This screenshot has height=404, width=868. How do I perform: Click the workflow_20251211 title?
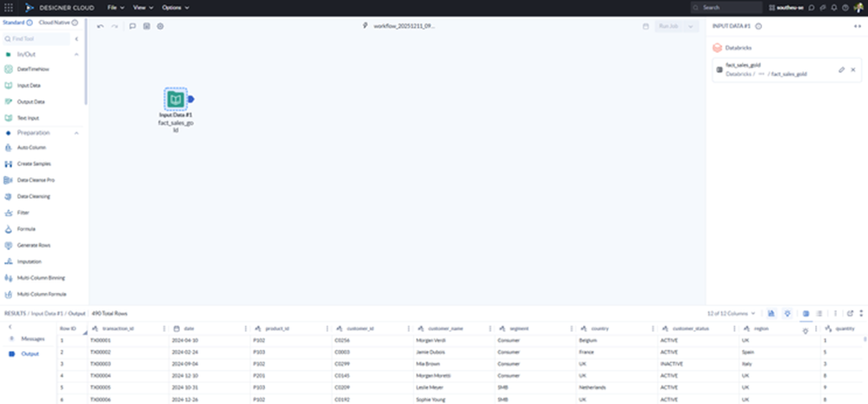click(x=404, y=26)
